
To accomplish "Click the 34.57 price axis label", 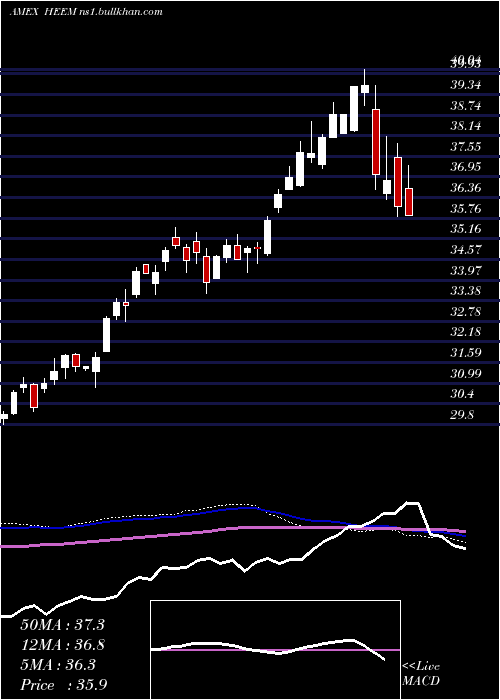I will pos(466,250).
